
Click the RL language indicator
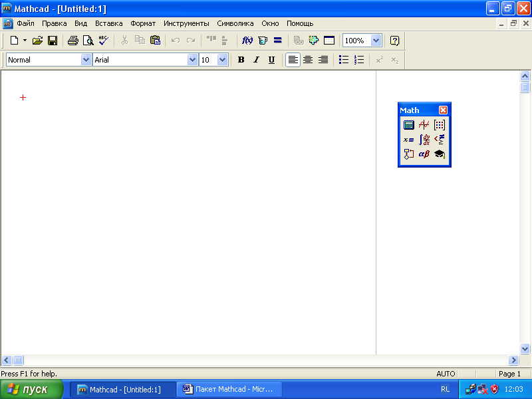(x=445, y=389)
